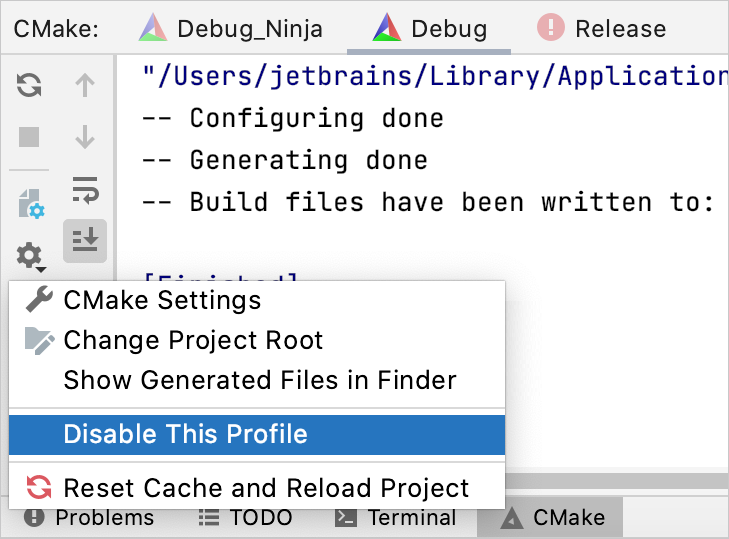
Task: Open the TODO tool window
Action: (245, 518)
